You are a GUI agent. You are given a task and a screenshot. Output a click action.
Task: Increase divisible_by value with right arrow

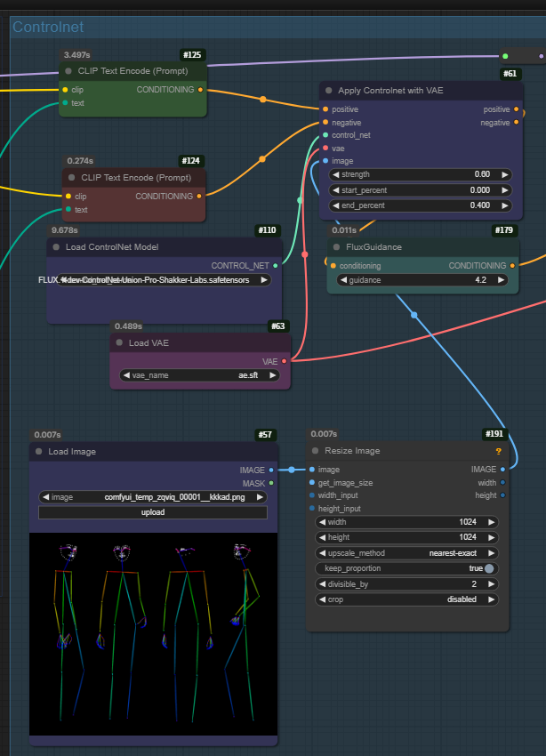pos(491,583)
